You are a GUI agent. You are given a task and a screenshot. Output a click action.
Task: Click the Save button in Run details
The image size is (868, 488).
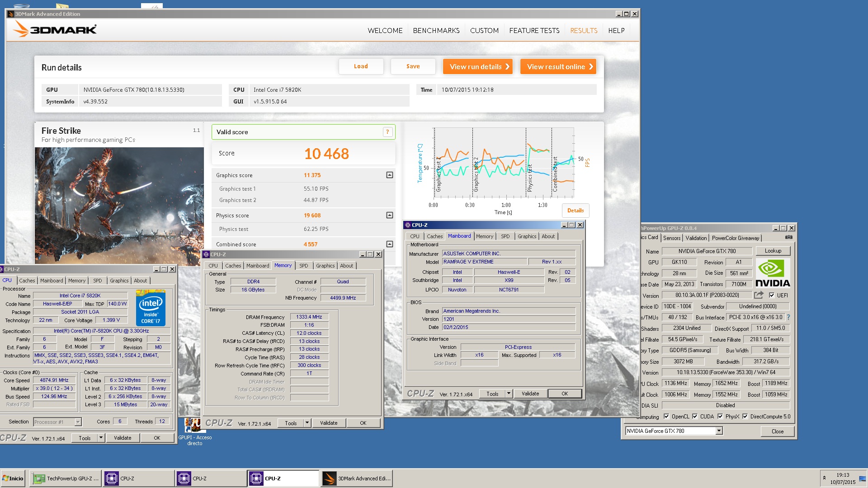[x=413, y=66]
